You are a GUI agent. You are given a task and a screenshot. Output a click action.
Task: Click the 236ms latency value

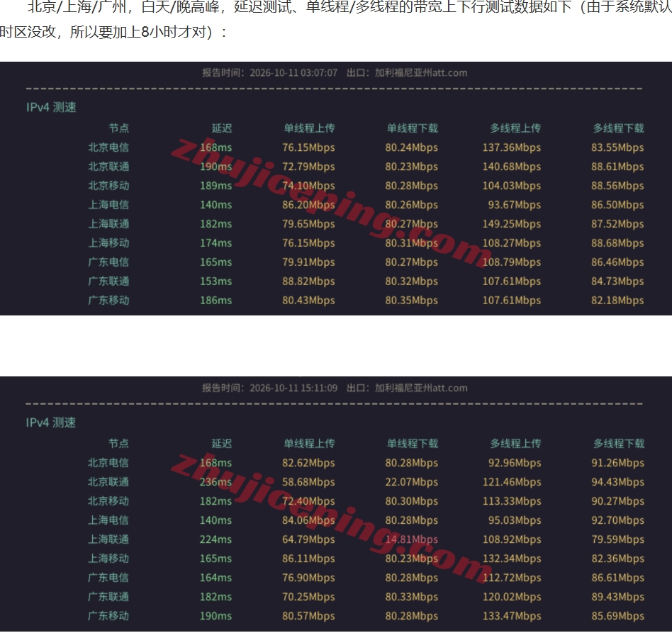pyautogui.click(x=215, y=482)
